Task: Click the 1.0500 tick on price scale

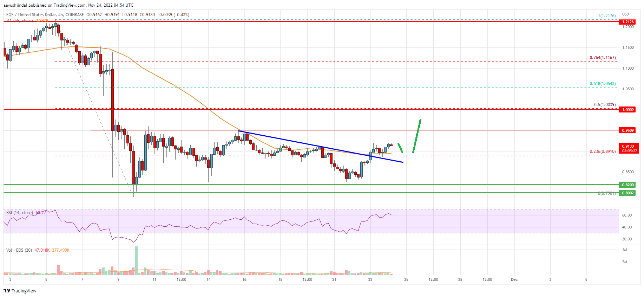Action: (628, 89)
